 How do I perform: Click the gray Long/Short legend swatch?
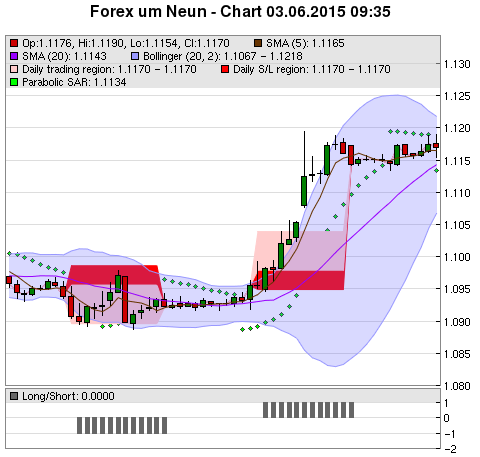[14, 396]
